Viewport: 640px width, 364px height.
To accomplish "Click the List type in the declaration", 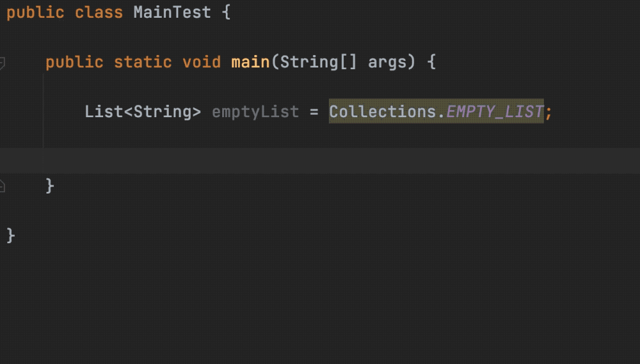I will click(x=104, y=111).
